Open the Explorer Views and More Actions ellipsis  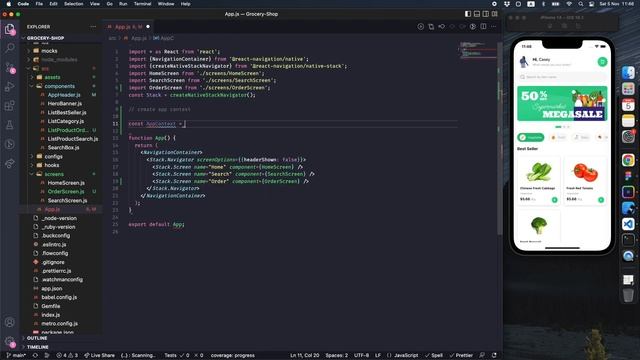click(x=93, y=27)
